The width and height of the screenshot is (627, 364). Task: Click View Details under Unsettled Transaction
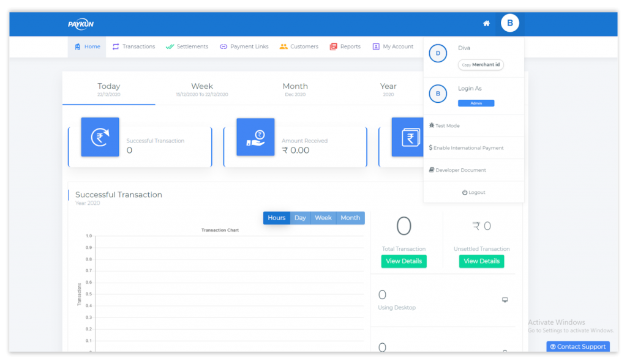tap(481, 261)
